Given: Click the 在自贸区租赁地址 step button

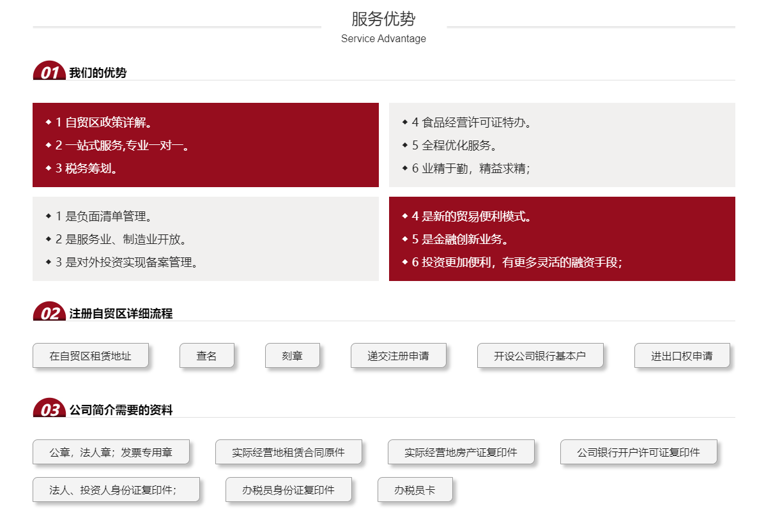Looking at the screenshot, I should (x=90, y=356).
